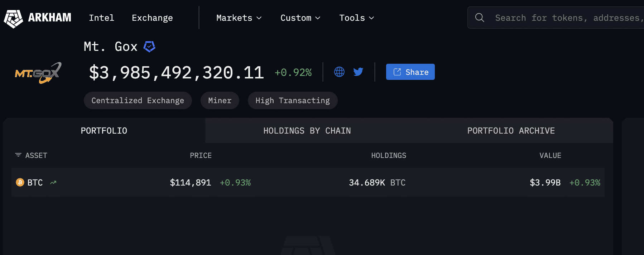This screenshot has height=255, width=644.
Task: Sort the table by the VALUE column
Action: [550, 155]
